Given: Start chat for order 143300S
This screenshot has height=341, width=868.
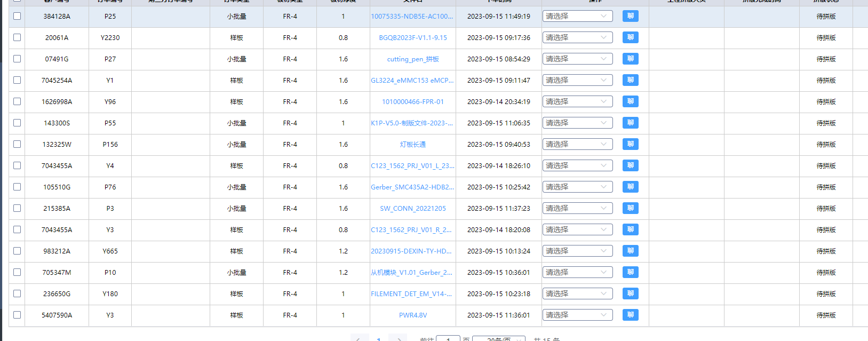Looking at the screenshot, I should (630, 123).
